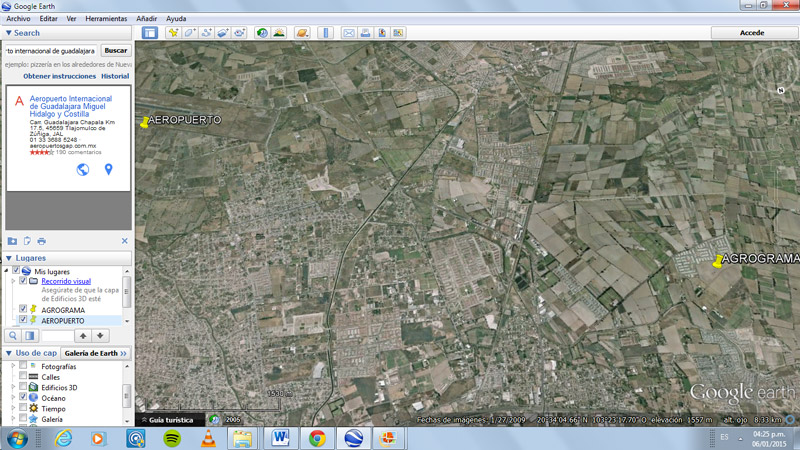This screenshot has width=800, height=450.
Task: Move selected place down arrow
Action: [x=100, y=336]
